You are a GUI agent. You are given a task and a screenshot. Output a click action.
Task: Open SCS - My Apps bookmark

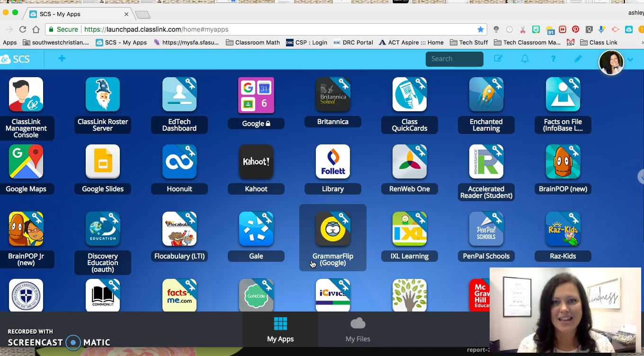(x=121, y=42)
